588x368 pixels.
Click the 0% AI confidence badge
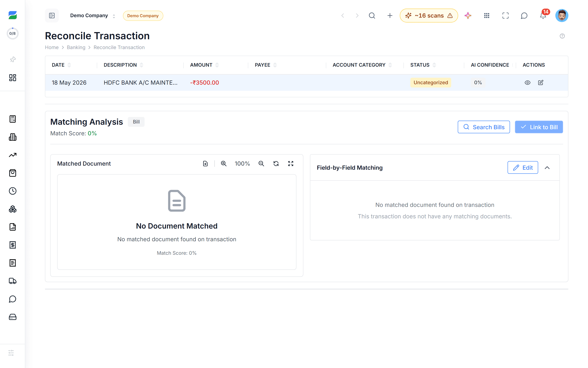click(x=478, y=83)
